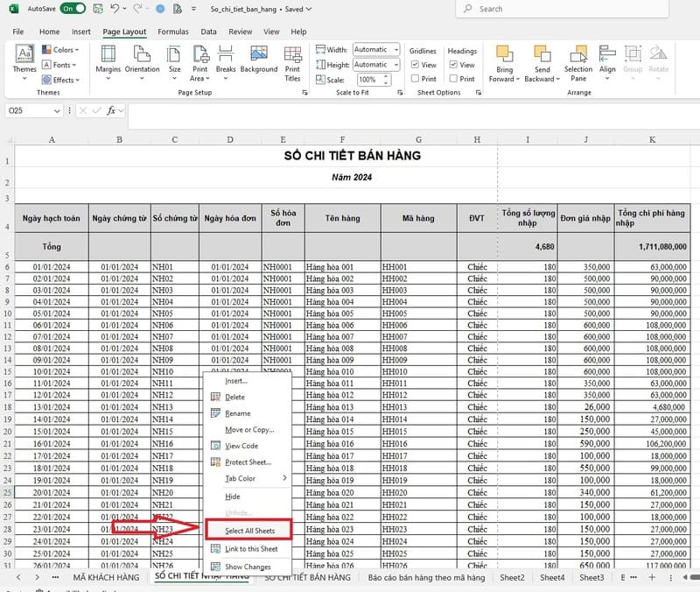Choose Rename in the context menu
The width and height of the screenshot is (700, 592).
coord(248,413)
